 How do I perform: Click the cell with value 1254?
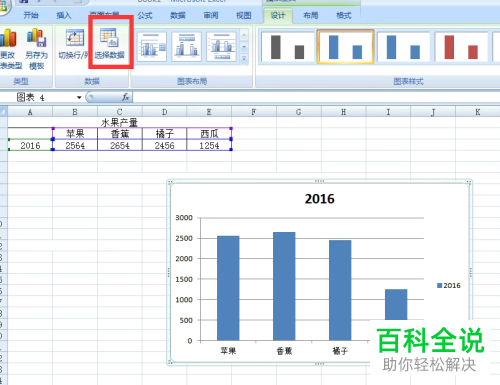click(x=209, y=145)
